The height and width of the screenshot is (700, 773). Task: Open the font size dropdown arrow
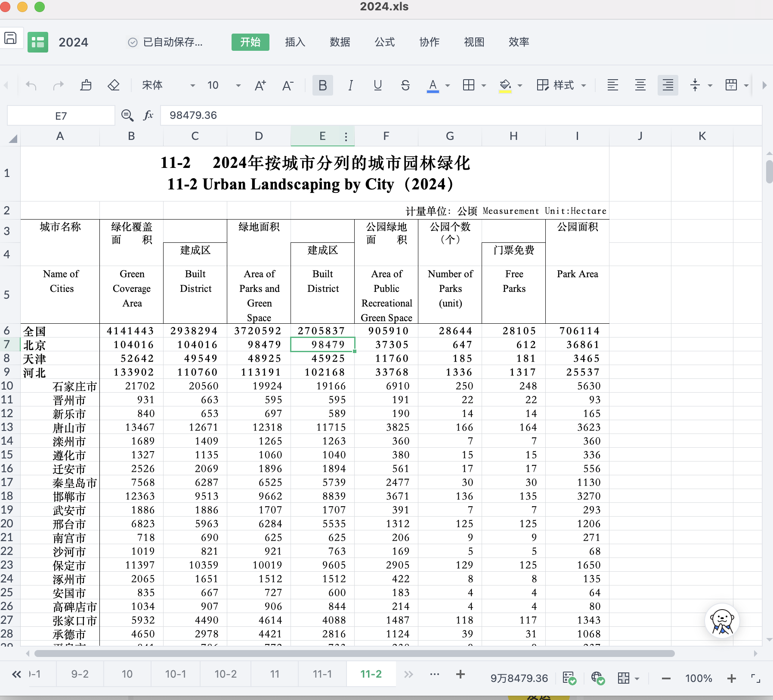238,86
